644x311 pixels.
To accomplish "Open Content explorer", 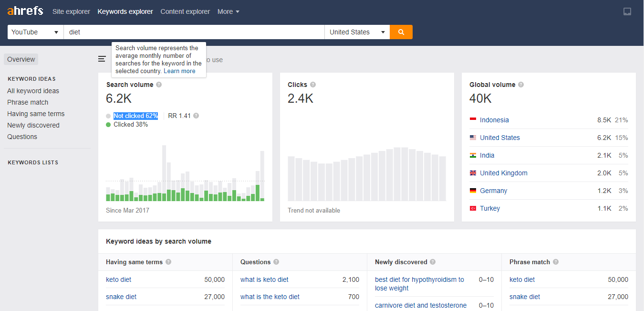I will pyautogui.click(x=185, y=11).
